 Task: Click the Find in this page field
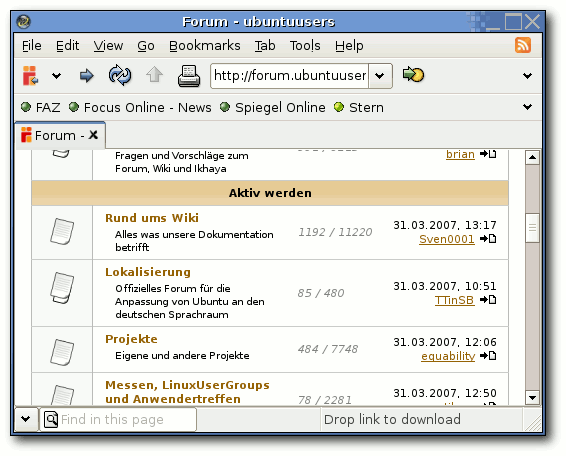tap(118, 420)
